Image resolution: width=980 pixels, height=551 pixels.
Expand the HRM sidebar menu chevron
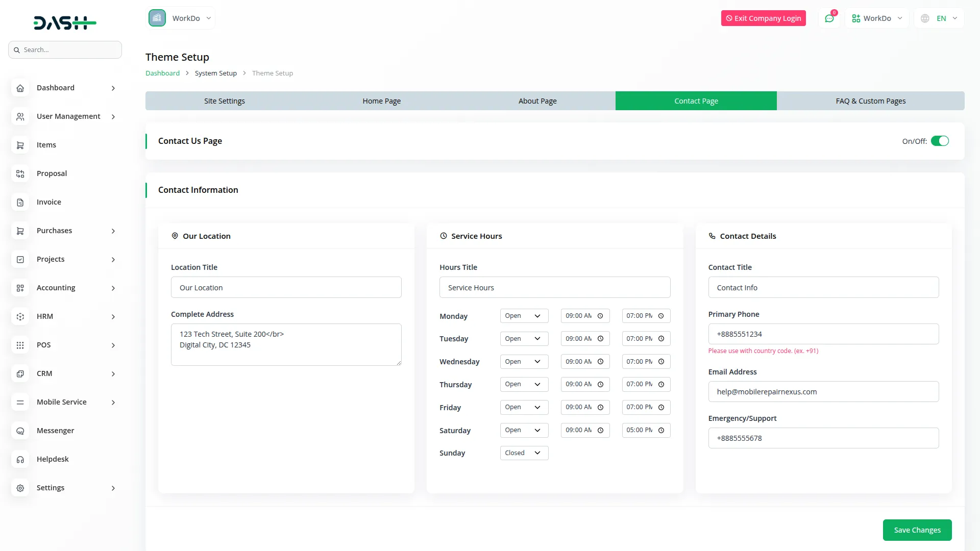click(x=113, y=317)
